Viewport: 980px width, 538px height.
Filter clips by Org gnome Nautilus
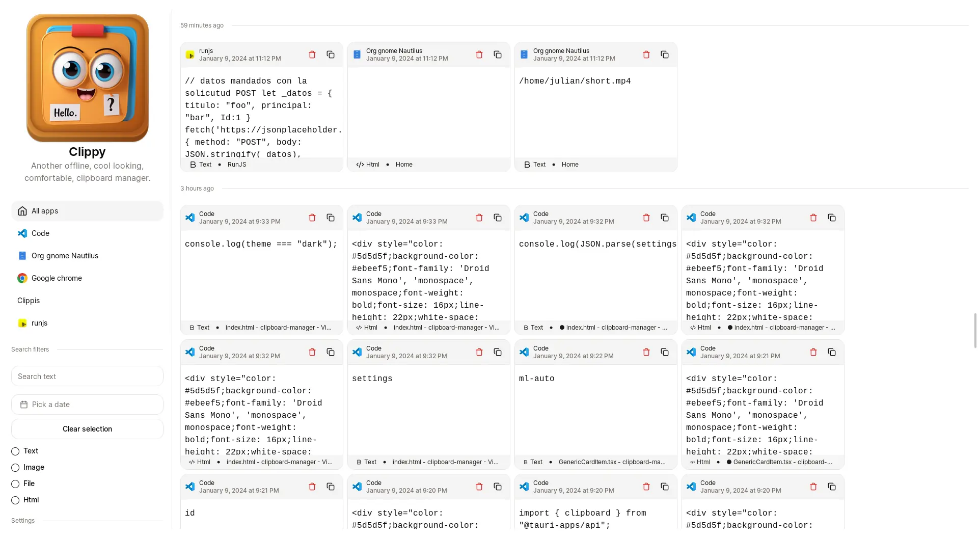[87, 256]
